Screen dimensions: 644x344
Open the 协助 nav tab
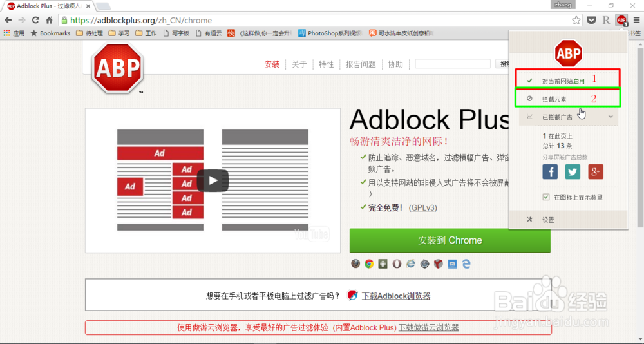tap(395, 64)
